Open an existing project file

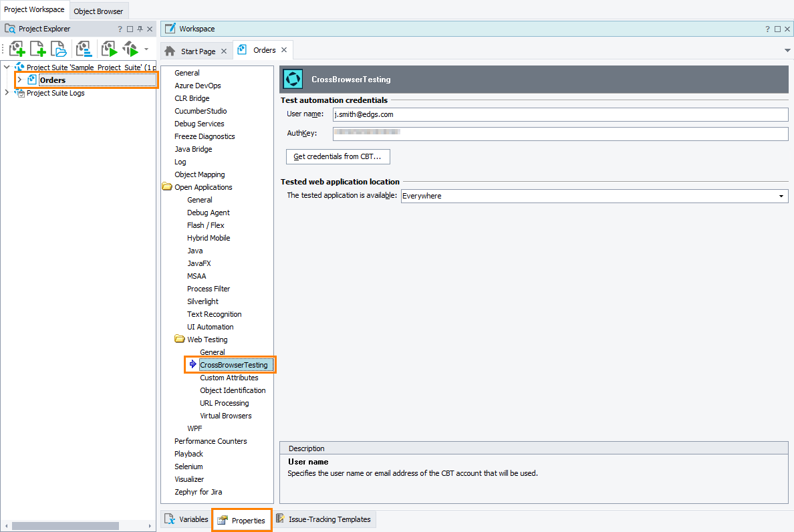click(59, 49)
